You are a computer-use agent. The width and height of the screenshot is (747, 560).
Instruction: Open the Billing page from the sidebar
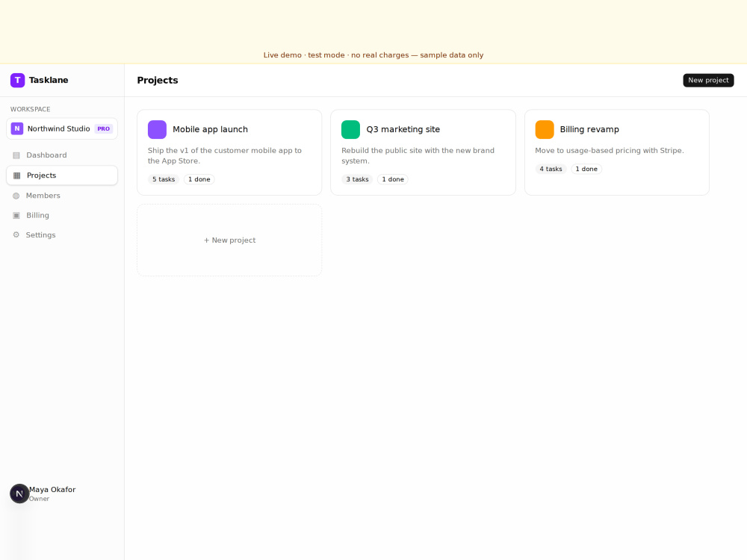pos(62,215)
